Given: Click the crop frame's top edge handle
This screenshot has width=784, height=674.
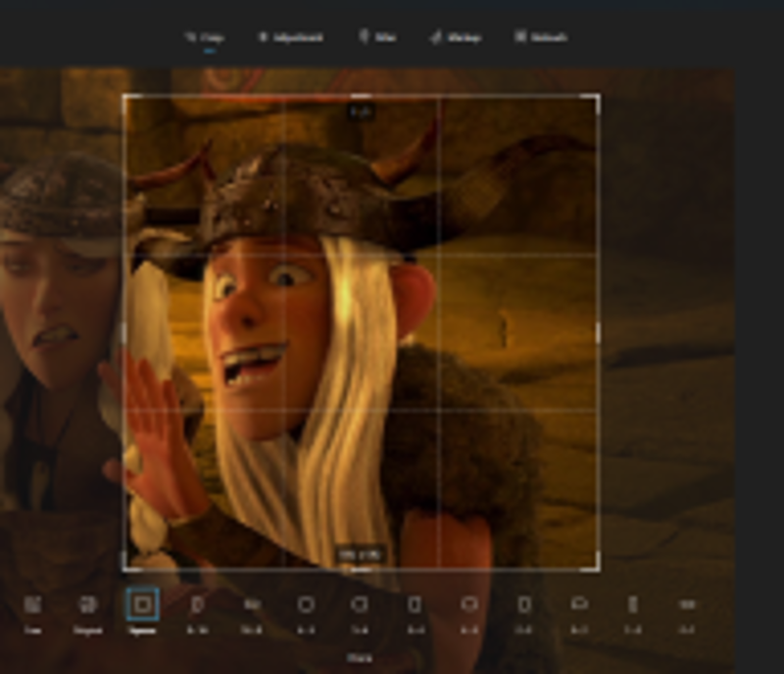Looking at the screenshot, I should tap(361, 96).
